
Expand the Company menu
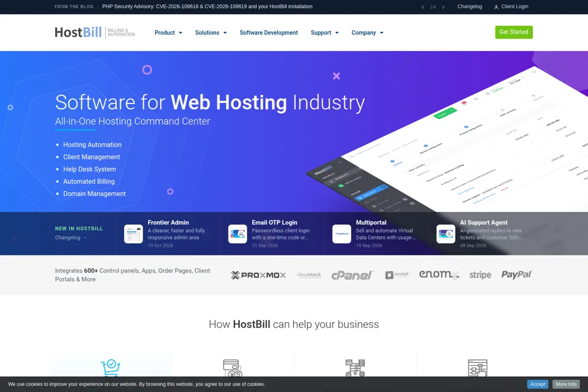367,32
